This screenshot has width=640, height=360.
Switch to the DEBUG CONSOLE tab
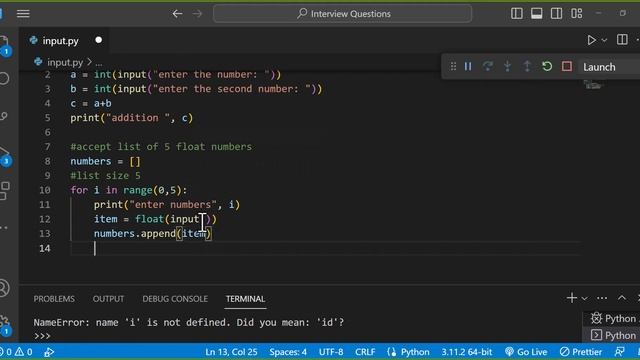175,299
